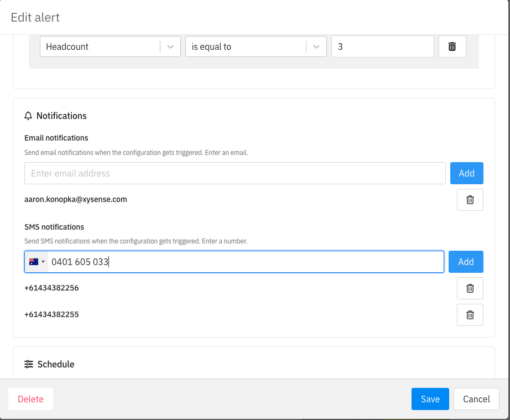Viewport: 510px width, 420px height.
Task: Cancel editing the alert
Action: pos(476,399)
